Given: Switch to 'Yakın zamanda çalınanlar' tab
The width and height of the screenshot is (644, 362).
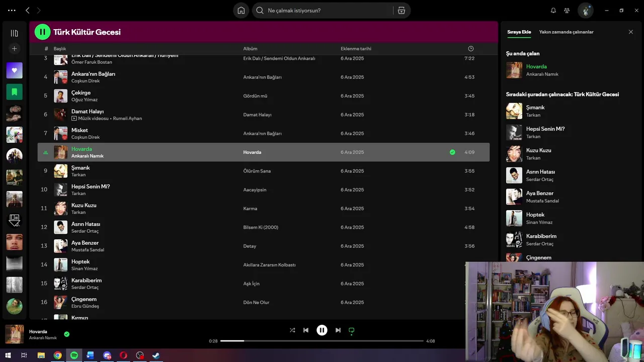Looking at the screenshot, I should (566, 32).
